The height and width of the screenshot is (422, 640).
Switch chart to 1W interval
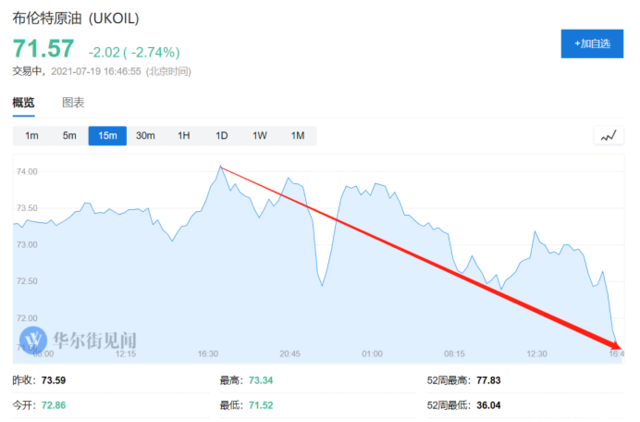(x=260, y=136)
